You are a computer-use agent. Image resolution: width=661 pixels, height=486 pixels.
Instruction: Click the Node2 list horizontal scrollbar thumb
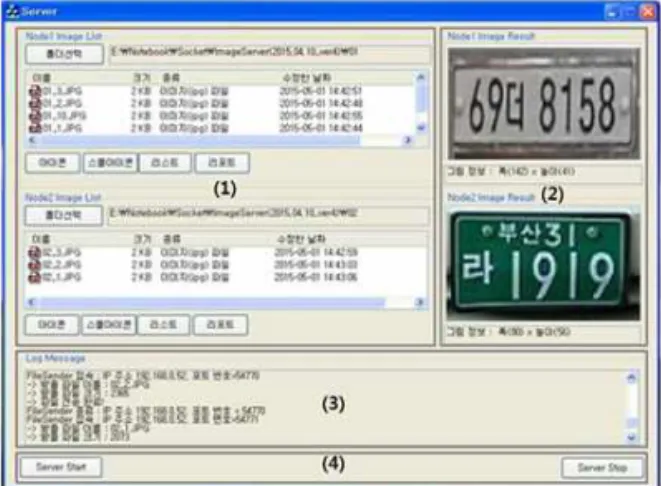point(212,302)
